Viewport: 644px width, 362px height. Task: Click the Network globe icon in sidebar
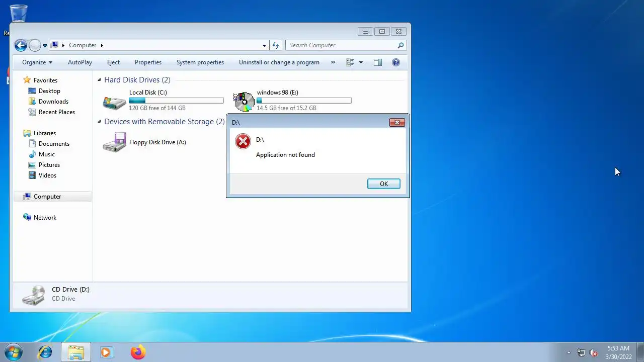click(x=27, y=217)
